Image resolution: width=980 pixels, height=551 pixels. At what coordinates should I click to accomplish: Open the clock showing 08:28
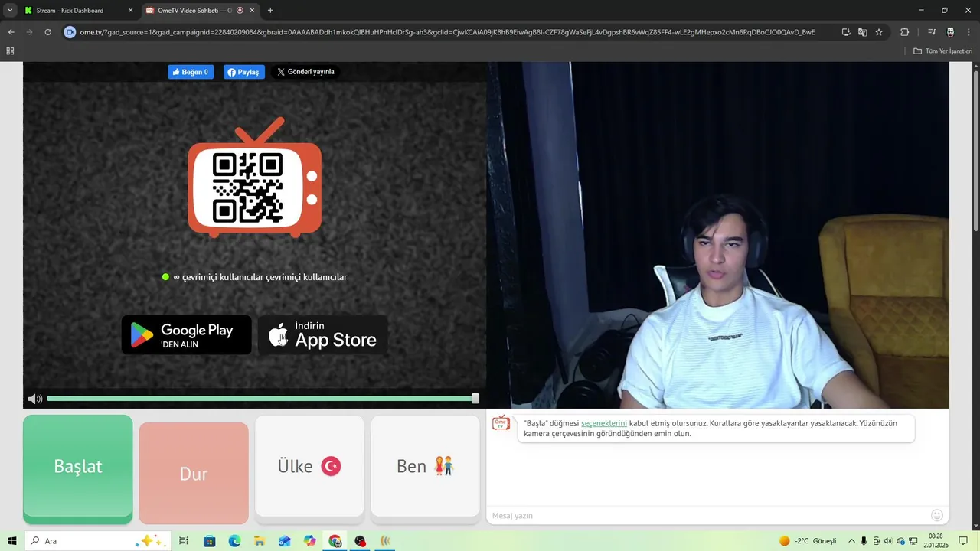tap(936, 541)
